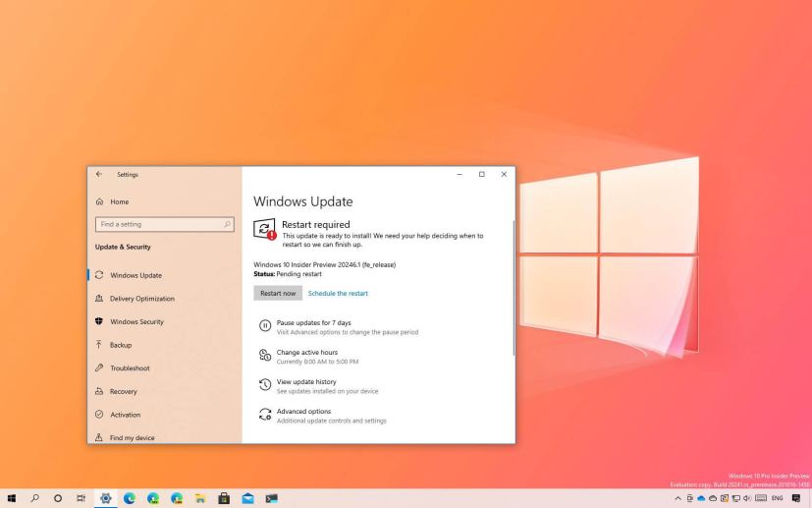Click the network tray icon
Screen dimensions: 812x508
pyautogui.click(x=735, y=498)
